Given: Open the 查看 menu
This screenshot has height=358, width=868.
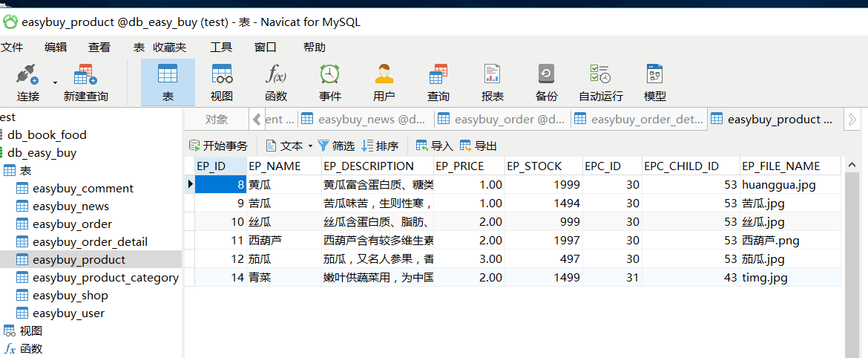Looking at the screenshot, I should click(x=99, y=48).
